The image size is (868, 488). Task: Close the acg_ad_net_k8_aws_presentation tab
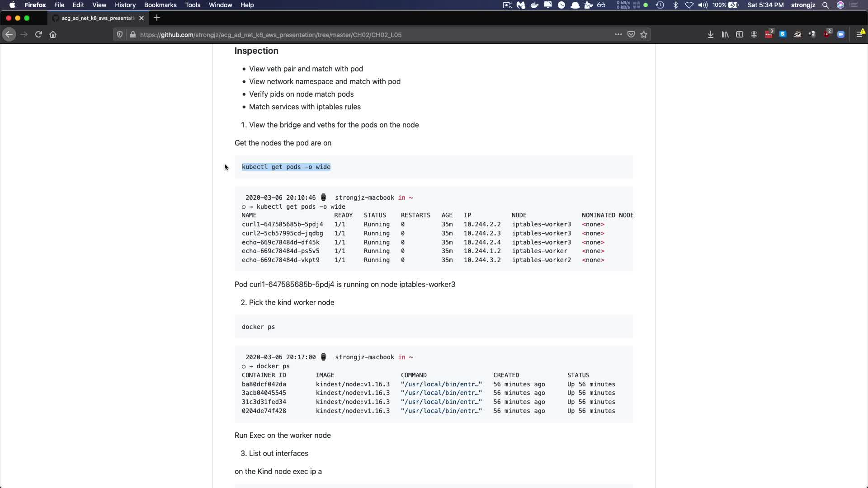(142, 18)
